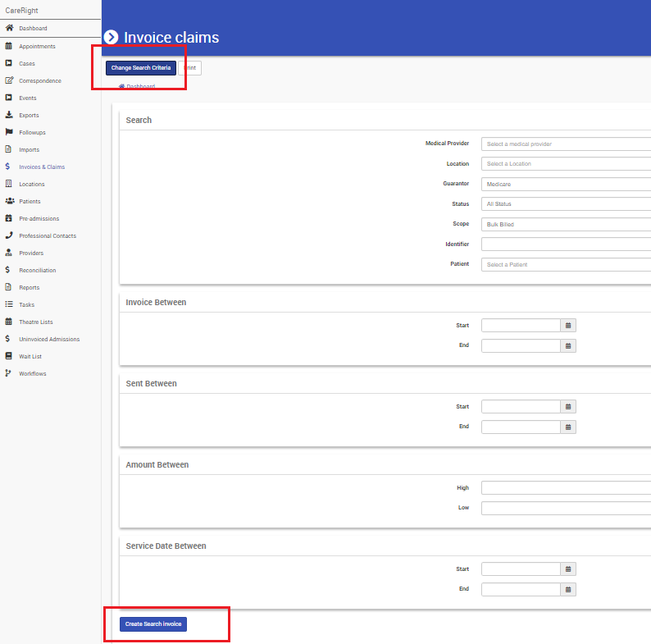Click the Workflows branch icon
This screenshot has width=651, height=644.
tap(8, 373)
